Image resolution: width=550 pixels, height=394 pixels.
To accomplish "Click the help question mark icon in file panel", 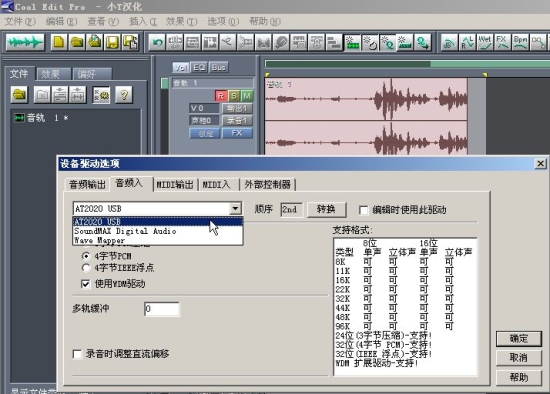I will tap(124, 94).
